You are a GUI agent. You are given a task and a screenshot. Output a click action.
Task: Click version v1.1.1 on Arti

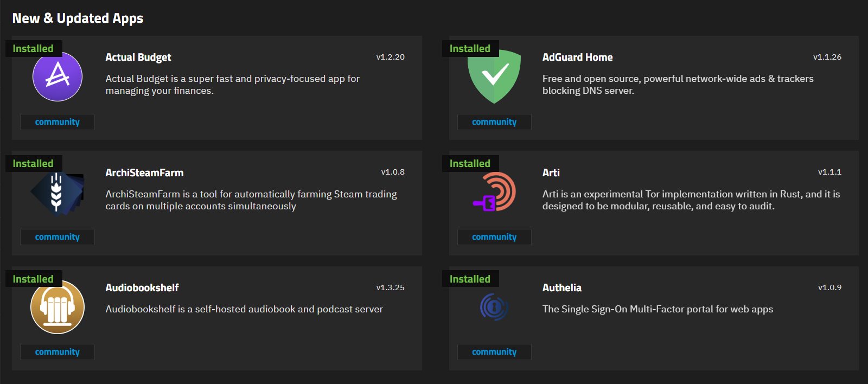coord(830,172)
